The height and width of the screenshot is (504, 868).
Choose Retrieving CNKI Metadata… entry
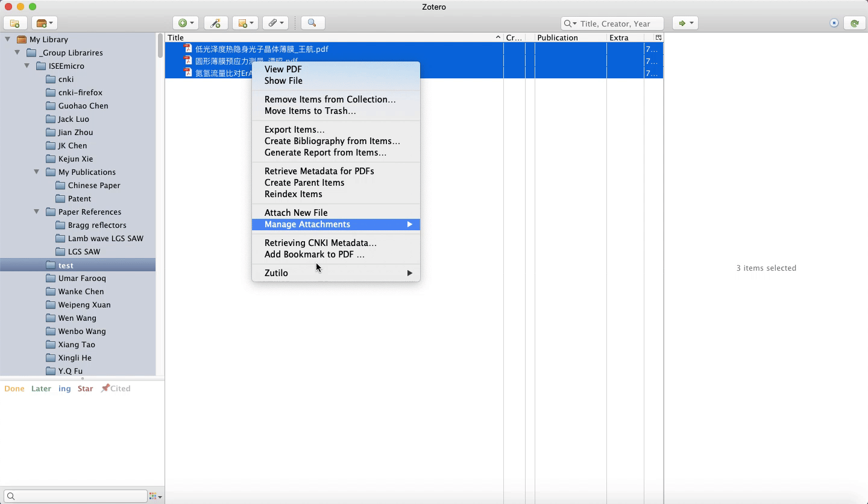(x=336, y=243)
